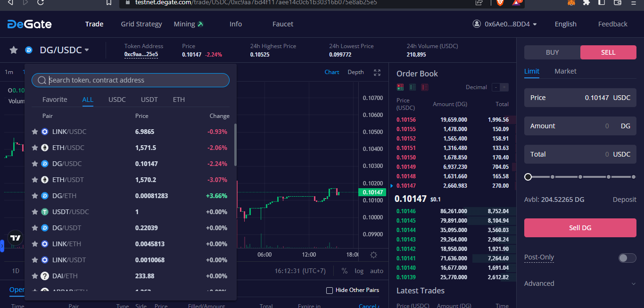Switch to the Market order tab
This screenshot has width=644, height=308.
[566, 71]
